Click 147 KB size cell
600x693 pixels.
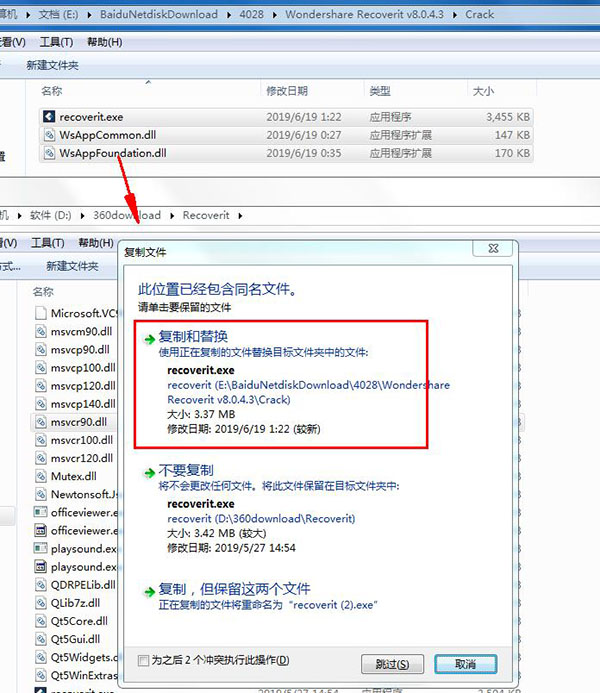click(x=512, y=135)
